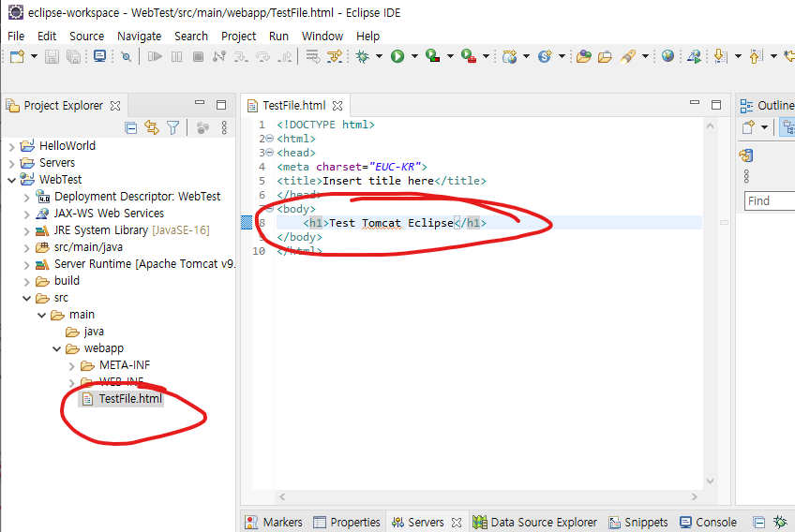Image resolution: width=795 pixels, height=532 pixels.
Task: Expand JRE System Library node
Action: tap(27, 231)
